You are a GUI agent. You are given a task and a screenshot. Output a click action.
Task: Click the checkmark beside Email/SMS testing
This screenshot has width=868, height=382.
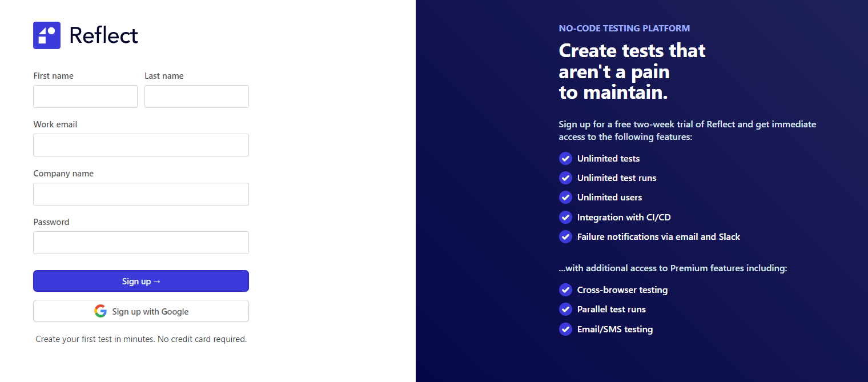pyautogui.click(x=565, y=329)
